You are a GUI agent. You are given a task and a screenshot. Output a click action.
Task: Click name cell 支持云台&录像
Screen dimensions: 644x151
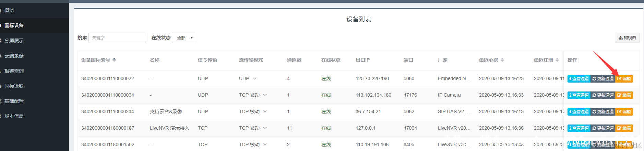tap(166, 111)
